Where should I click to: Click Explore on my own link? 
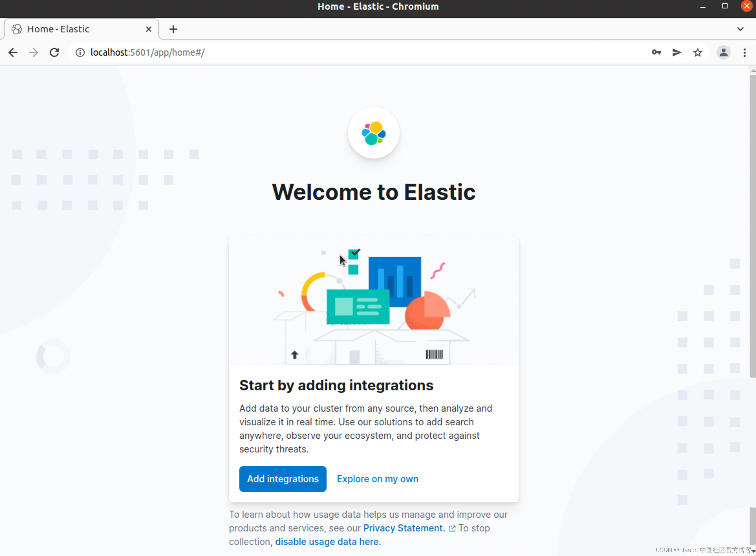377,479
